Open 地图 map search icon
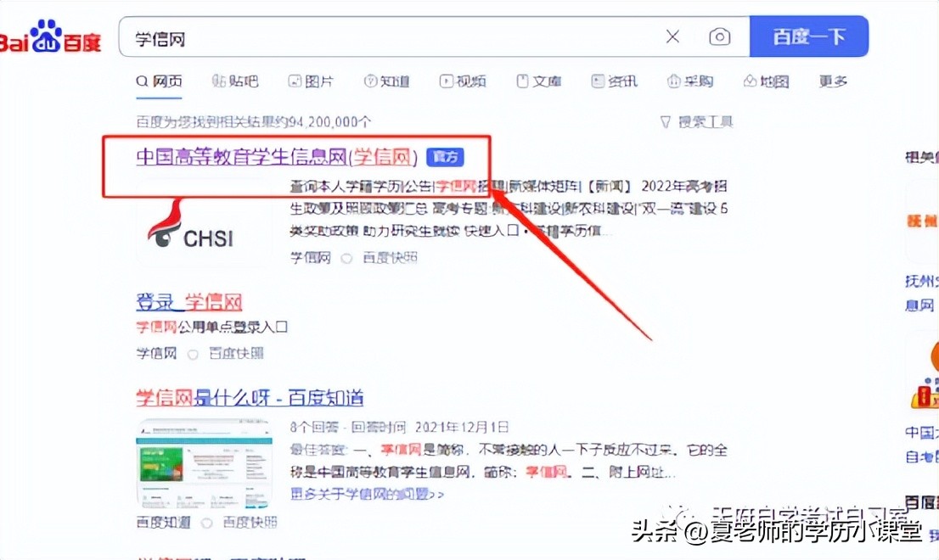The height and width of the screenshot is (560, 939). 750,81
